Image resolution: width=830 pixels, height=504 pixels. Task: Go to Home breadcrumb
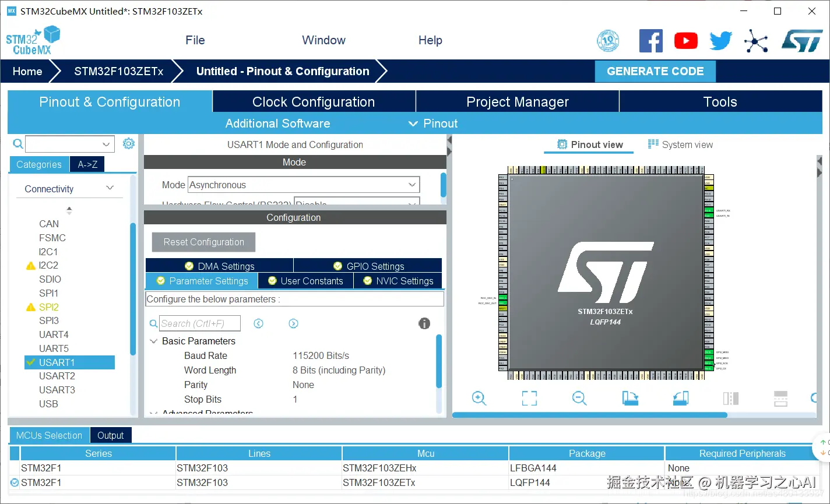click(x=27, y=71)
